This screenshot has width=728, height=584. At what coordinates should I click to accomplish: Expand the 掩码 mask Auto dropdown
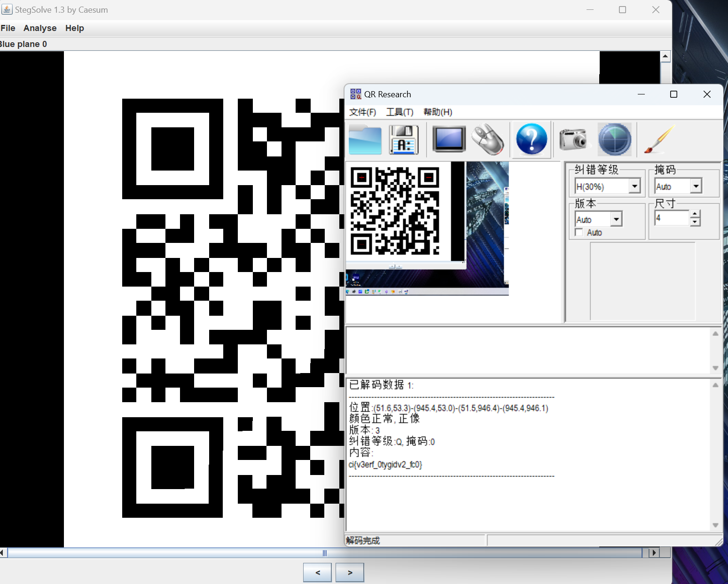(x=696, y=186)
